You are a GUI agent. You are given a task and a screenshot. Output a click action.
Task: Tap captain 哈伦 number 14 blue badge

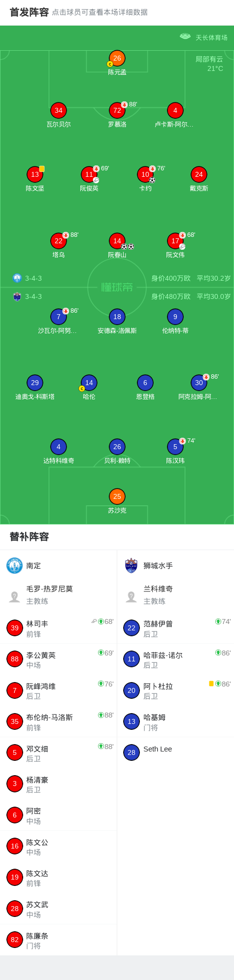click(x=89, y=383)
